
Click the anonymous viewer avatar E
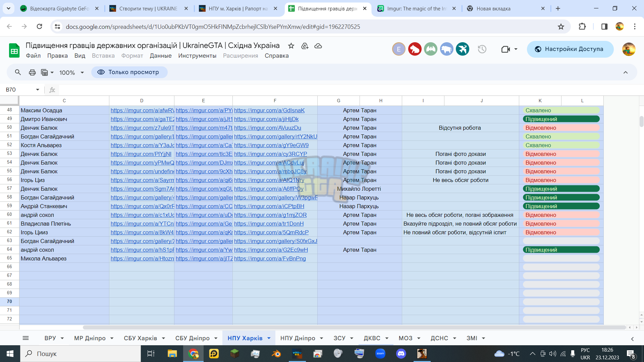tap(399, 49)
